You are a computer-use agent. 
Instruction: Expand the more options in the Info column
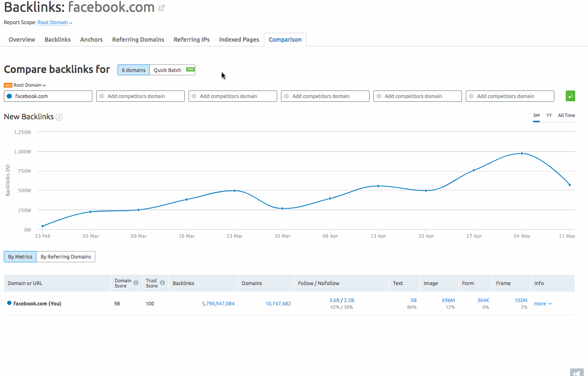(543, 303)
